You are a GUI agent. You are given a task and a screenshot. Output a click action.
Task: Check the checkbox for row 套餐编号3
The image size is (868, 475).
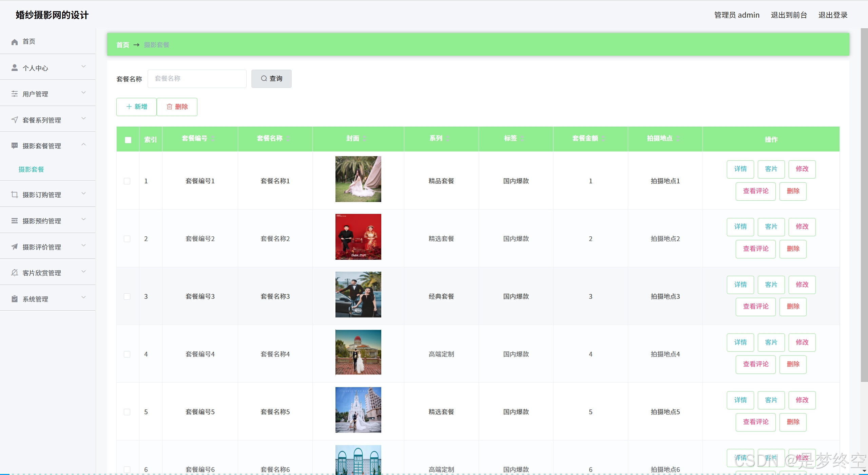coord(127,296)
